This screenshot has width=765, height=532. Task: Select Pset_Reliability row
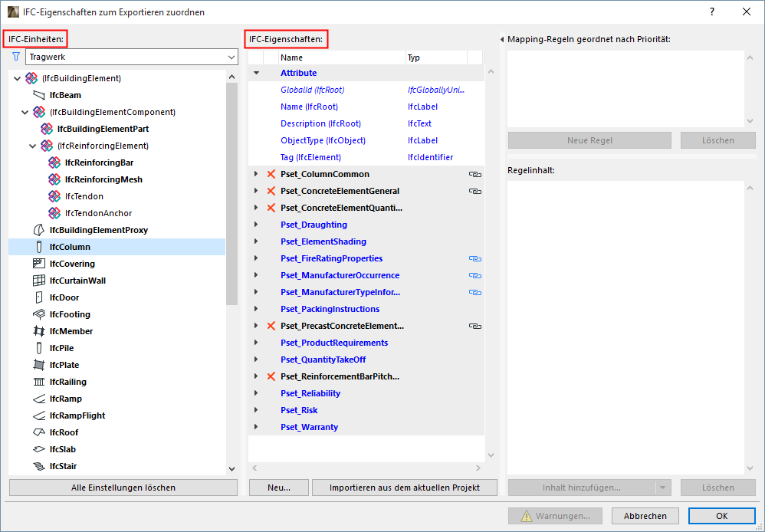click(366, 393)
